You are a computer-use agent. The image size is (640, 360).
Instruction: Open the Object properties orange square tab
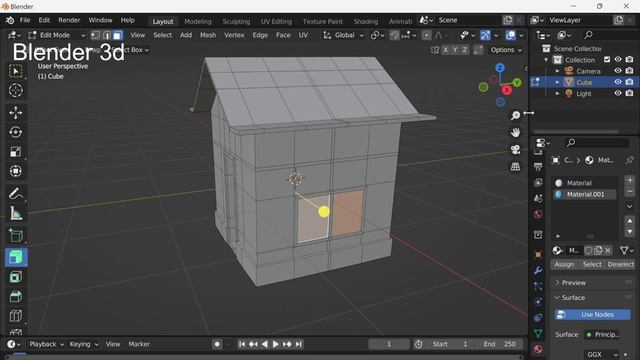point(538,255)
